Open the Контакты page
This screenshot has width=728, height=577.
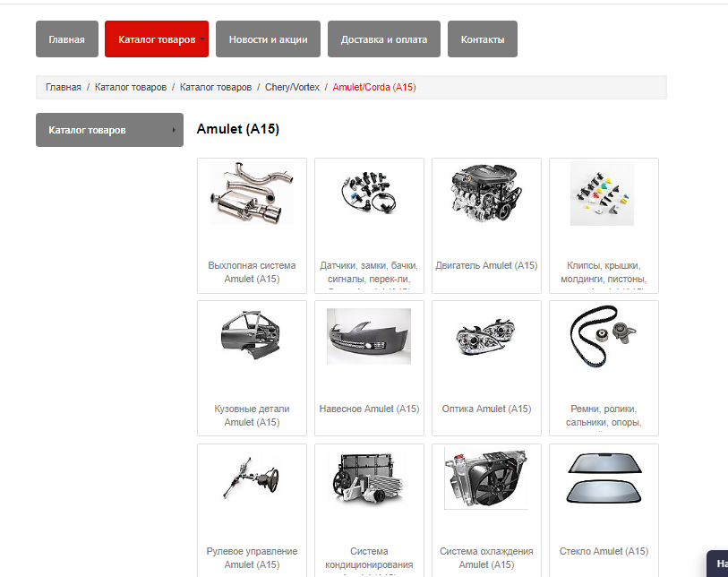tap(483, 39)
